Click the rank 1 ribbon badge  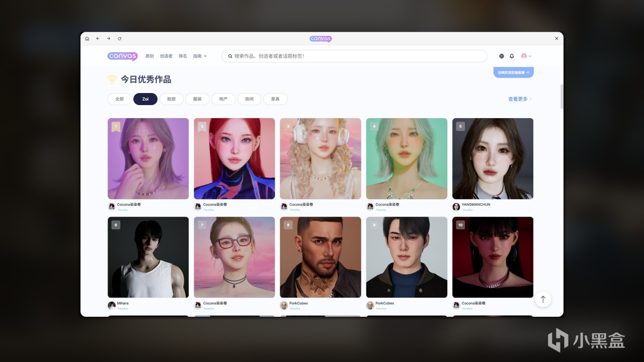116,127
